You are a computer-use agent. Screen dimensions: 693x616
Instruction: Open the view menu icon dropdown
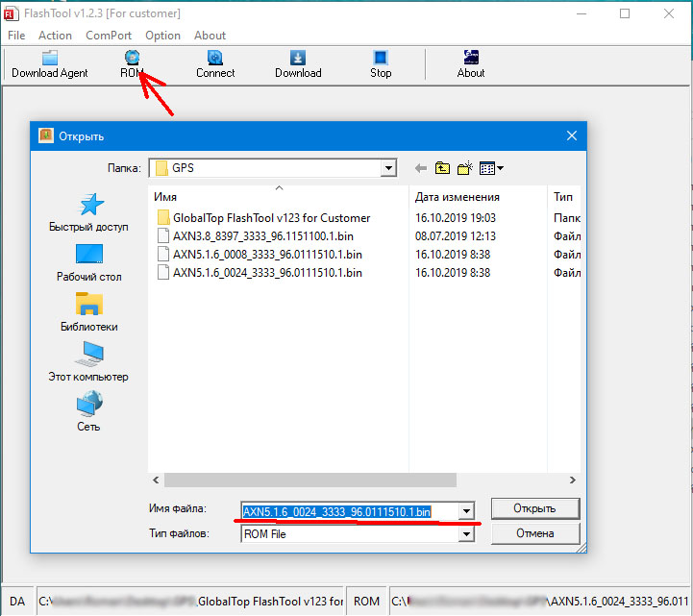point(492,168)
